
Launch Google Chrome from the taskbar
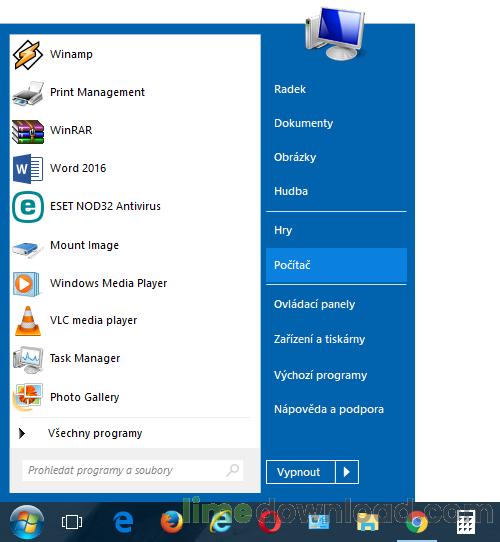[417, 522]
